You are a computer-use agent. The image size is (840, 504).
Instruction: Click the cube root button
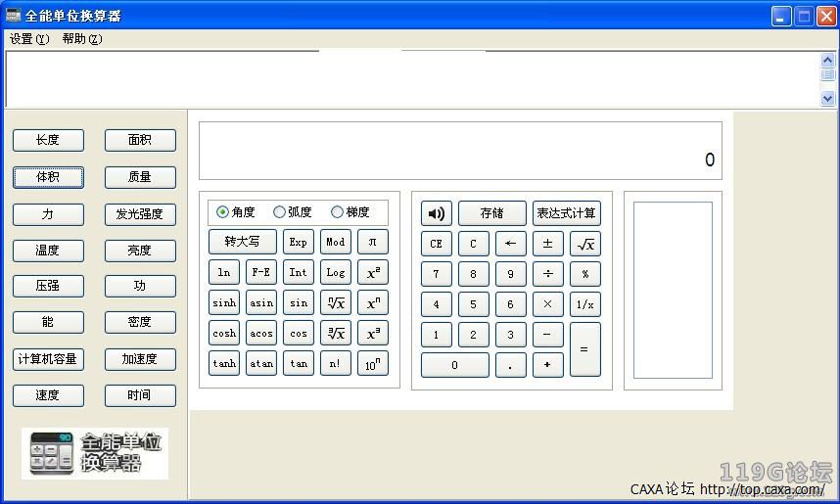[335, 334]
